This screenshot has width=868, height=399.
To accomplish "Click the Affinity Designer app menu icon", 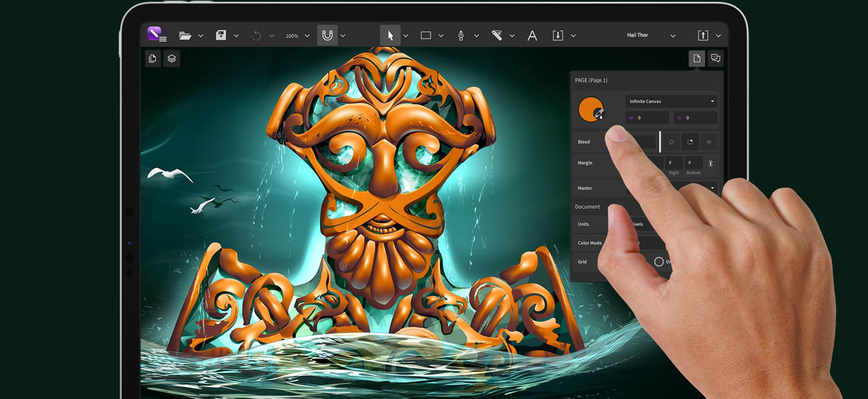I will tap(154, 33).
